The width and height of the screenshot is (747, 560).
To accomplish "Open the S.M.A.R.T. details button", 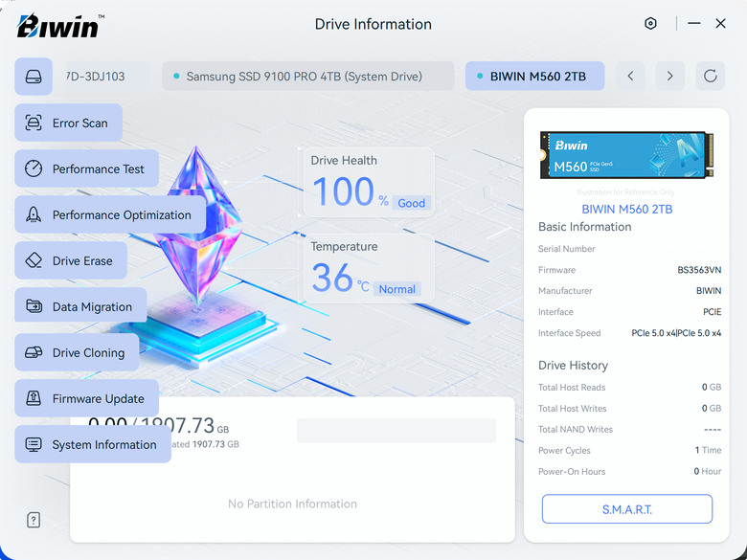I will (627, 509).
